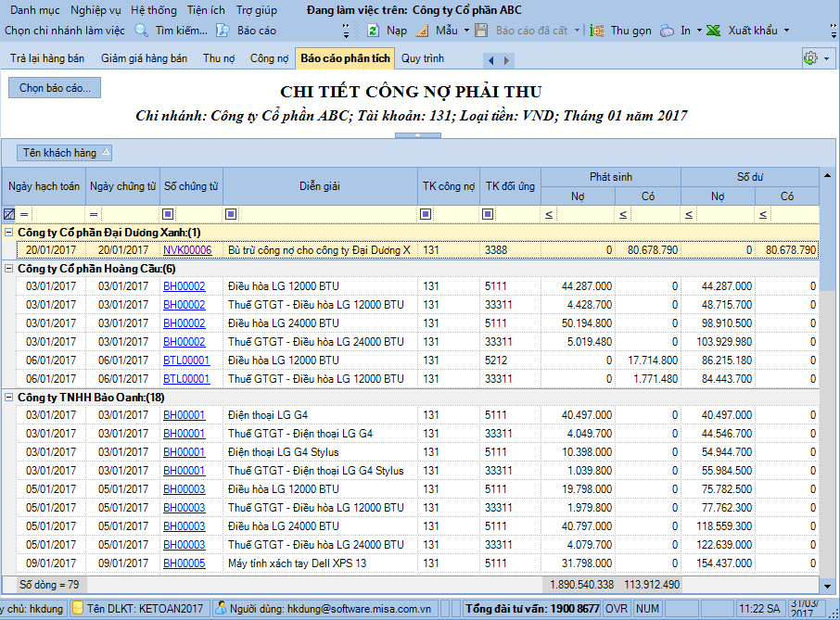
Task: Open voucher link NVK00006
Action: [x=187, y=250]
